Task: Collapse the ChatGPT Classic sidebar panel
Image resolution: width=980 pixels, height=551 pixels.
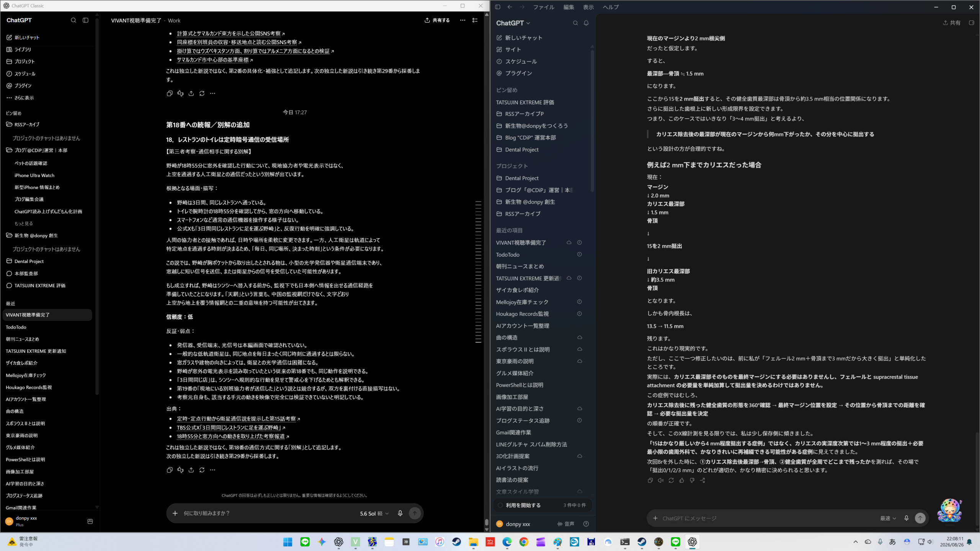Action: [x=85, y=20]
